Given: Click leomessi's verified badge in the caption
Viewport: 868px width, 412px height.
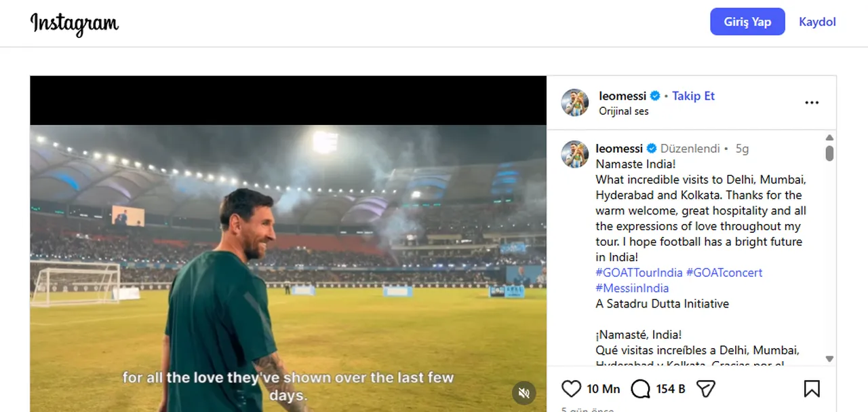Looking at the screenshot, I should click(x=650, y=148).
